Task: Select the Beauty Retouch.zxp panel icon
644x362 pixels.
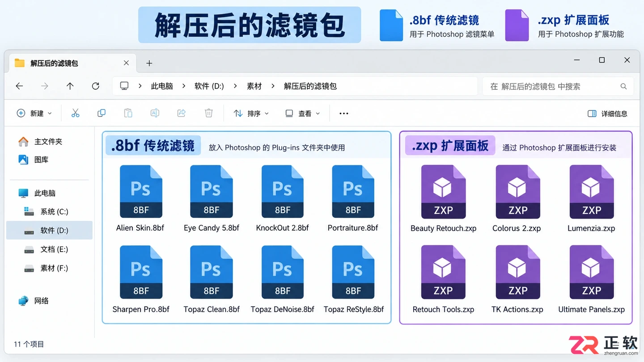Action: point(443,192)
